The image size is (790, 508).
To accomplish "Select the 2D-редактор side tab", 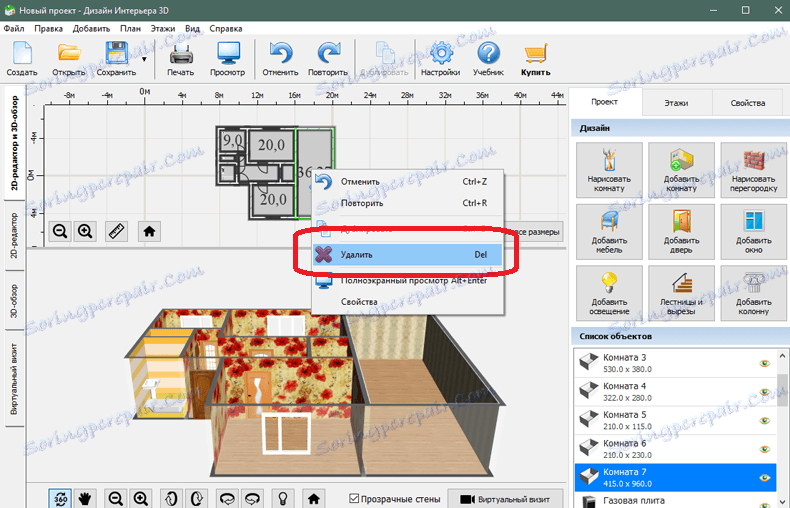I will click(x=14, y=235).
